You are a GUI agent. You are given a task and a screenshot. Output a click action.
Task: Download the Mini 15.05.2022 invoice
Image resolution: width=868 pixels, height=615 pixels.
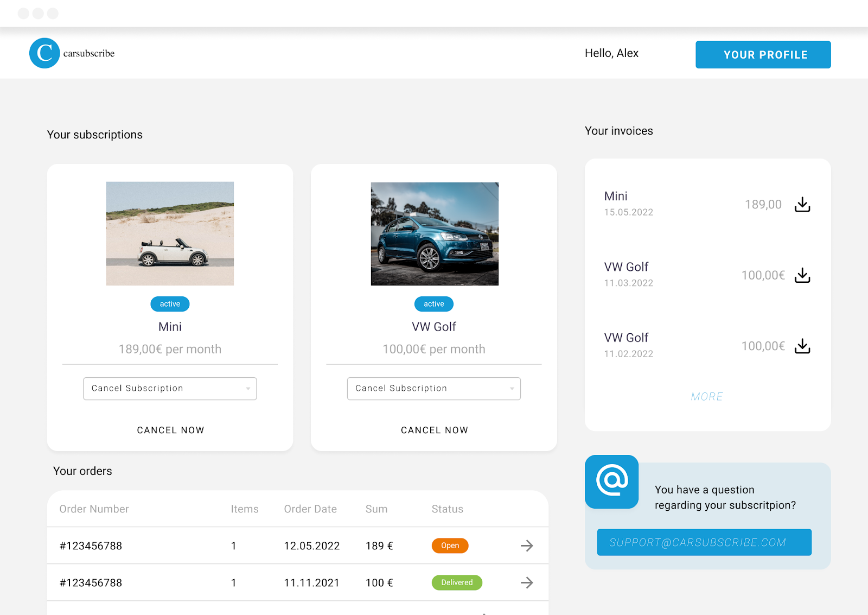tap(802, 205)
